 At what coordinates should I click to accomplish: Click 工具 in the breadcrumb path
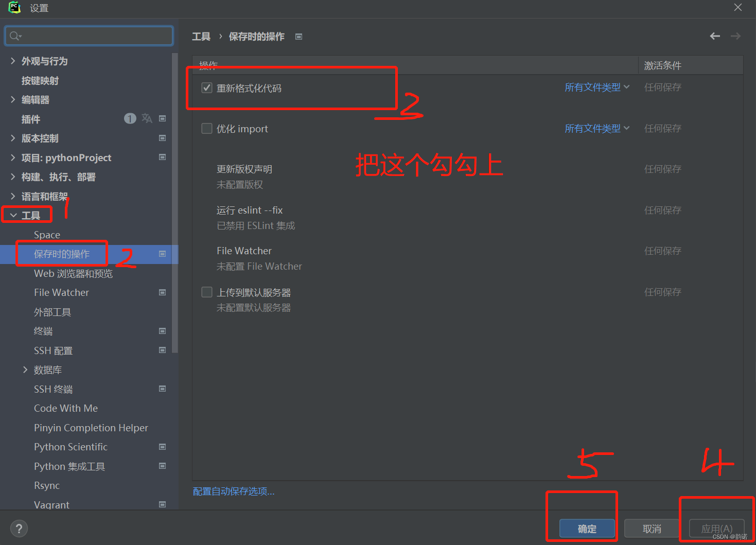[x=201, y=37]
